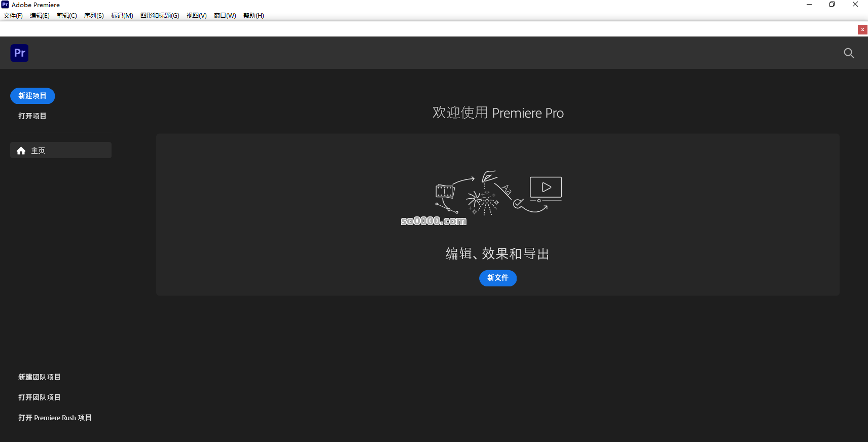
Task: Open the 文件(F) menu
Action: (x=13, y=16)
